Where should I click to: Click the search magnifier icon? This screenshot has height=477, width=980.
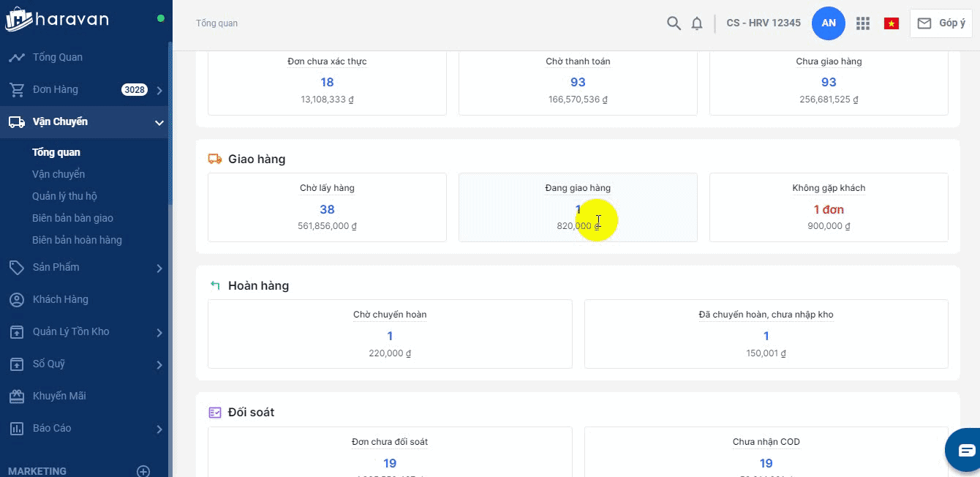[x=674, y=23]
